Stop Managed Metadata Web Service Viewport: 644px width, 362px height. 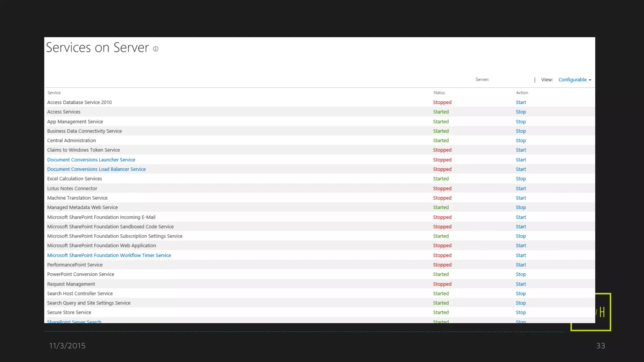coord(520,207)
